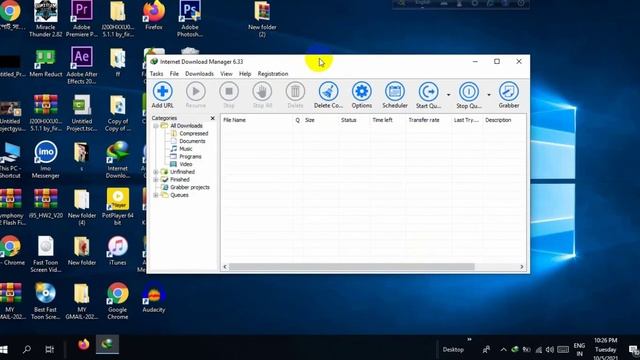Open the Downloads menu
Screen dimensions: 640x360
[199, 74]
